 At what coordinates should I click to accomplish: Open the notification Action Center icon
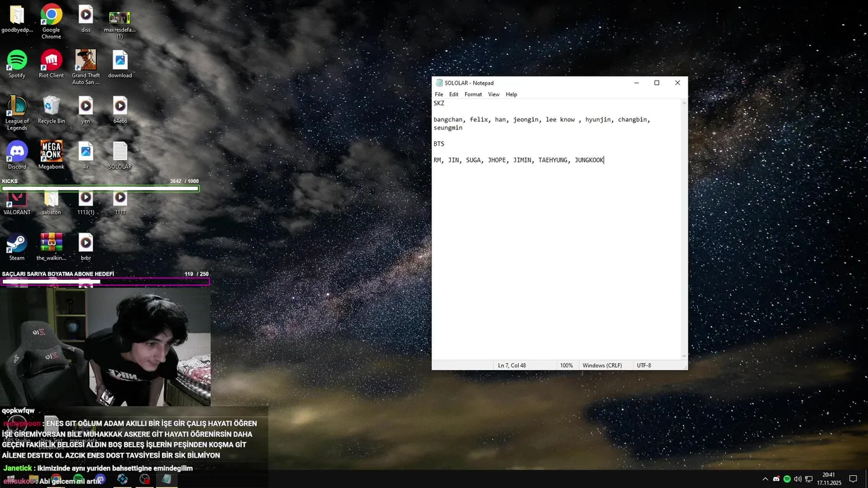853,479
